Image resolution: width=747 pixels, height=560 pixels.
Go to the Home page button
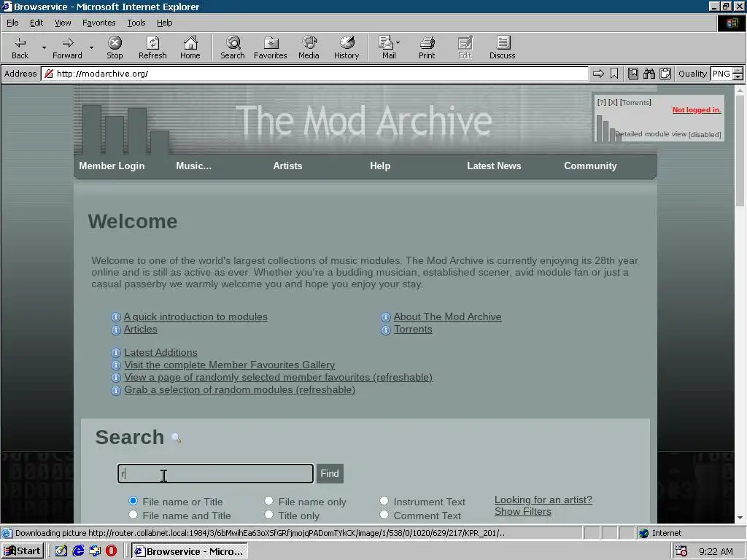click(x=190, y=47)
